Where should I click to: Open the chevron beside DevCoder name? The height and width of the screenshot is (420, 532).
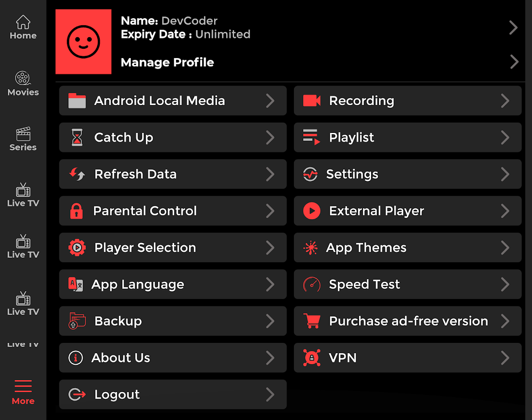pos(513,27)
